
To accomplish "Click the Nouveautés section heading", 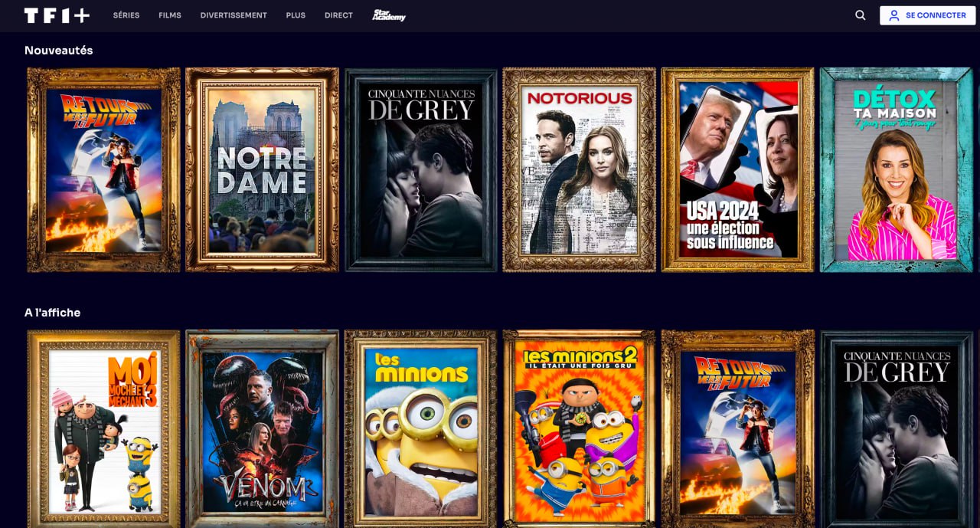I will (x=59, y=50).
